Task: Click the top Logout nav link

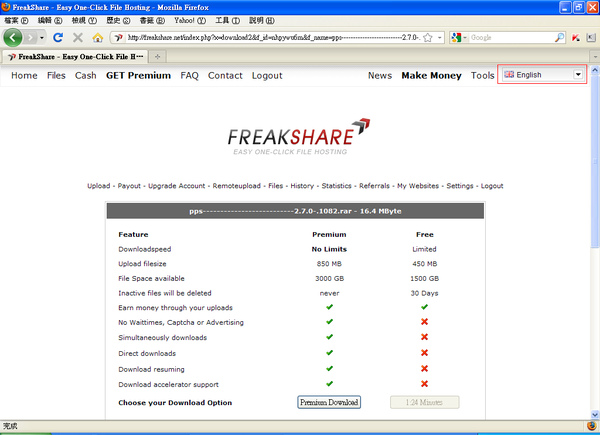Action: pos(267,76)
